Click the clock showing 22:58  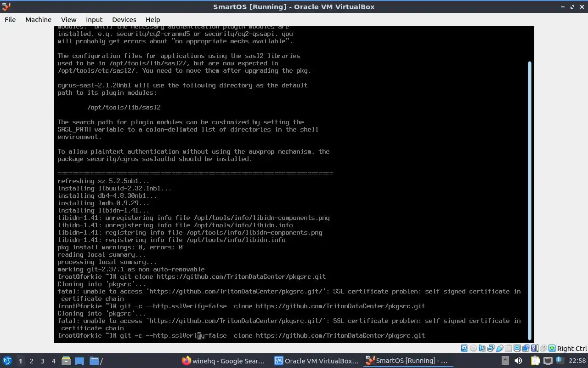tap(577, 361)
